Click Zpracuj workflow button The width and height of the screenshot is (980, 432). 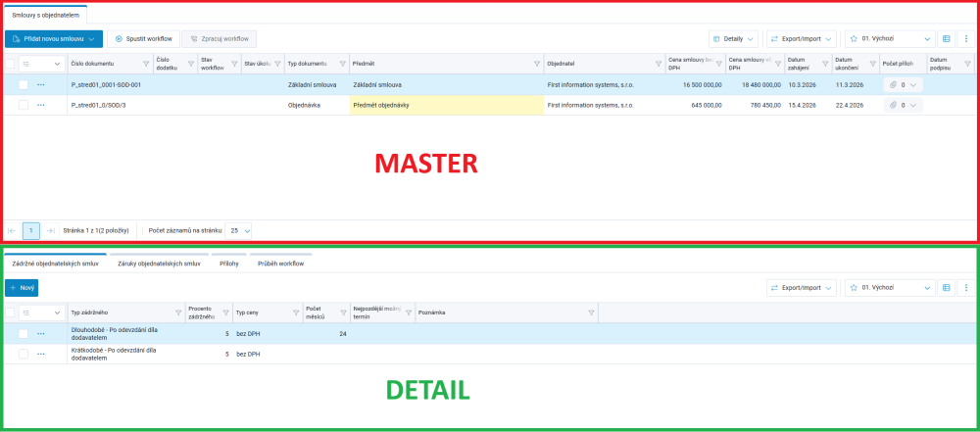220,39
